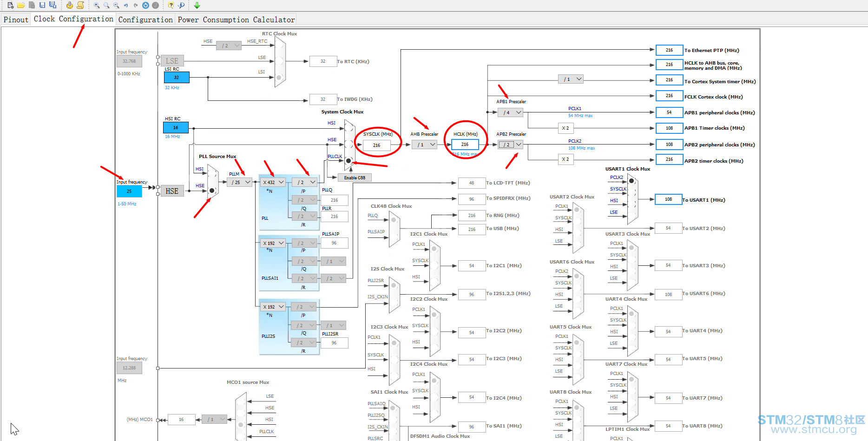Screen dimensions: 868x441
Task: Click the gray resolve clock issues icon
Action: pyautogui.click(x=156, y=5)
